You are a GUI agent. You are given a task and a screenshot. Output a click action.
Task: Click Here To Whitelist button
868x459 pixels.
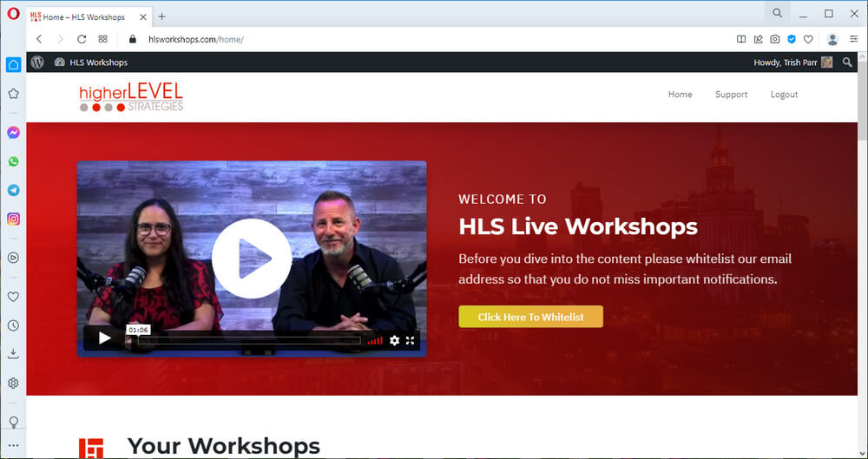pyautogui.click(x=531, y=317)
